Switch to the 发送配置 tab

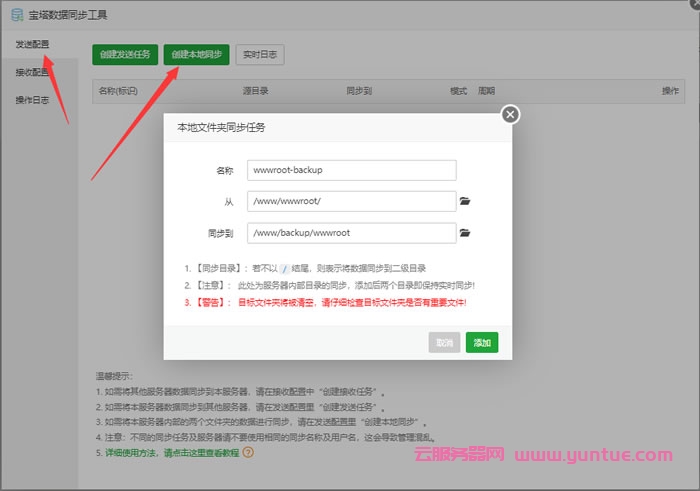(32, 45)
